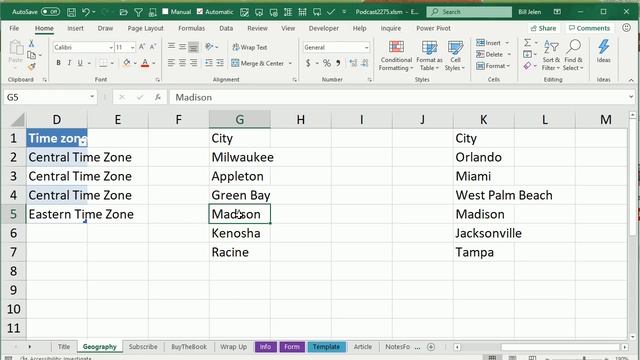The image size is (640, 360).
Task: Expand the Name Box dropdown arrow
Action: (x=92, y=97)
